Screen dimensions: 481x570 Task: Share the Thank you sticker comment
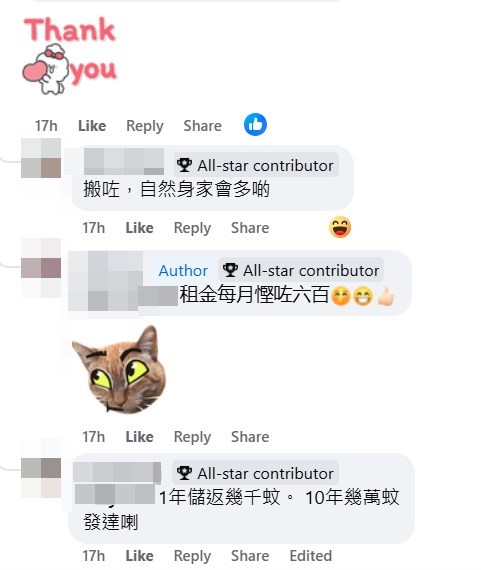point(203,126)
